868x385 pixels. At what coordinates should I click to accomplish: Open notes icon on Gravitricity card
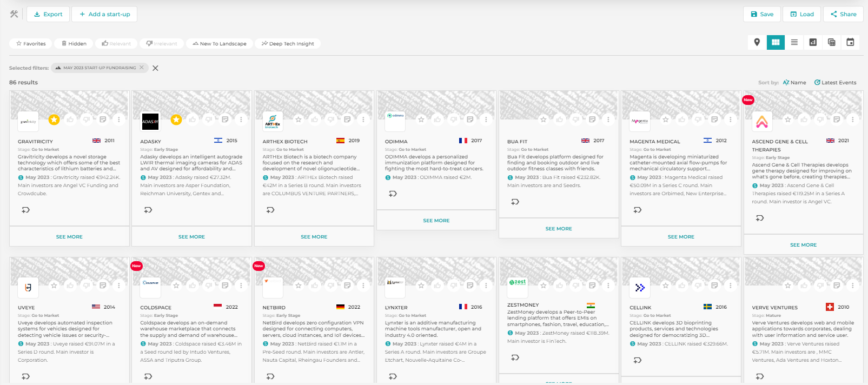tap(103, 120)
